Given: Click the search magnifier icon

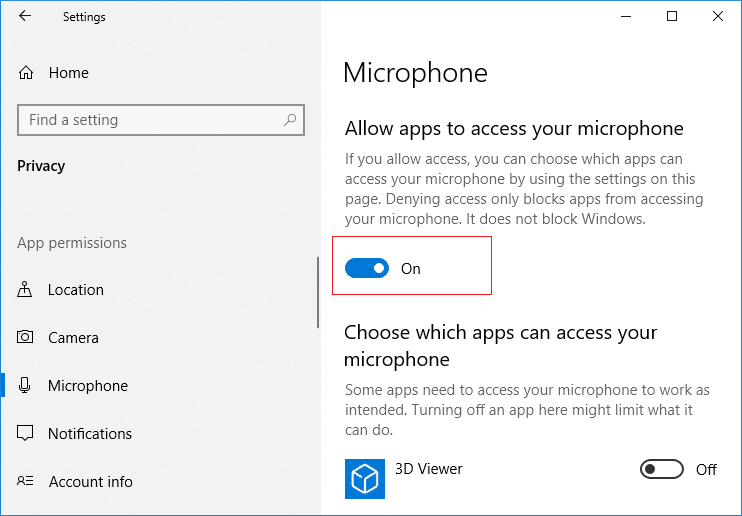Looking at the screenshot, I should click(x=290, y=120).
